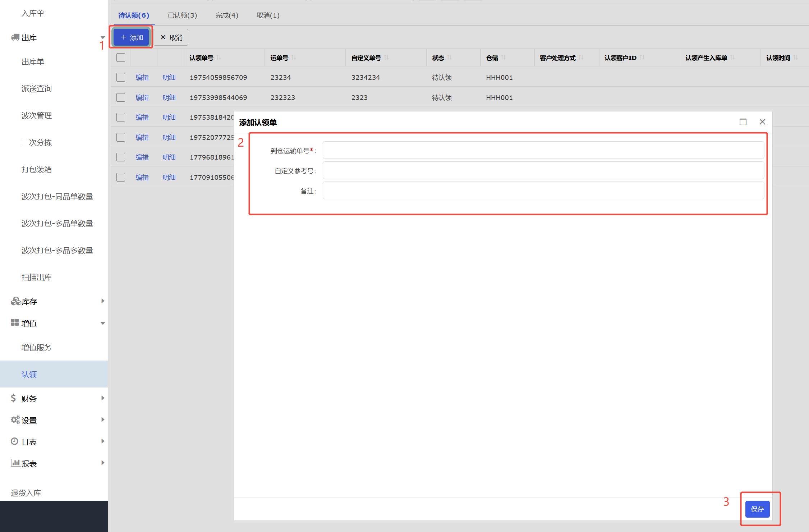Expand the 报表 menu arrow
The height and width of the screenshot is (532, 809).
click(103, 463)
